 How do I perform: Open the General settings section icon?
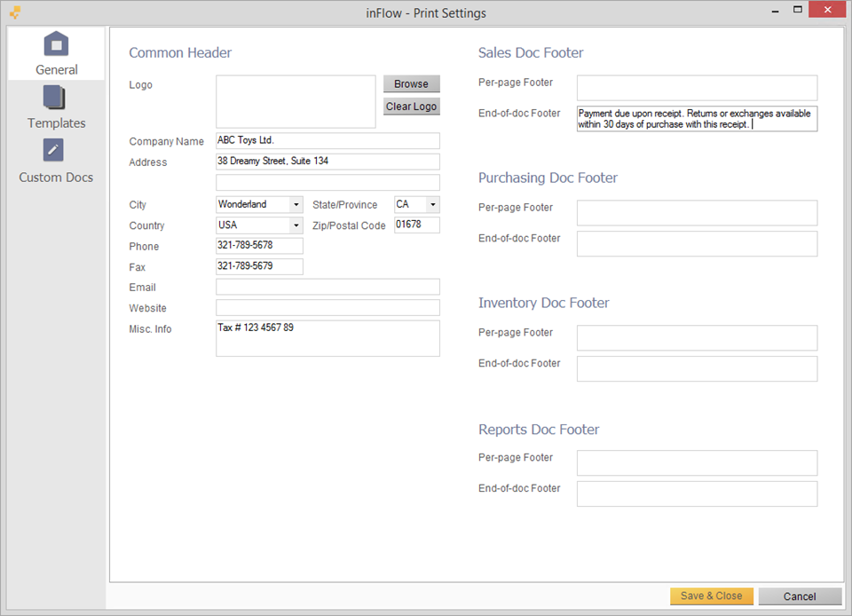pyautogui.click(x=56, y=44)
